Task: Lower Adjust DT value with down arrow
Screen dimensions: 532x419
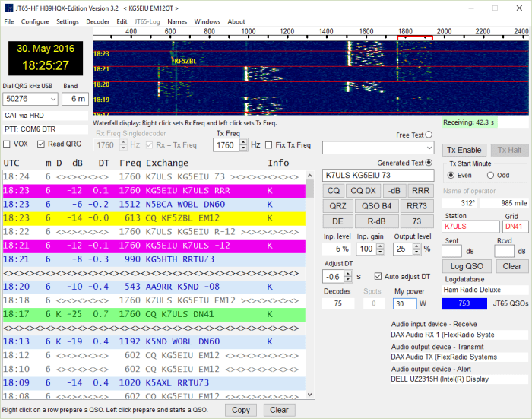Action: (349, 280)
